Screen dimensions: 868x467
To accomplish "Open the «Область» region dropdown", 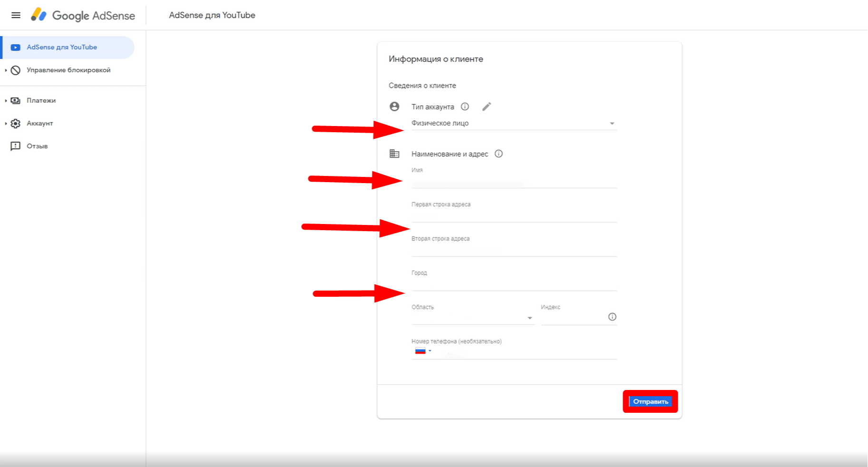I will [472, 317].
